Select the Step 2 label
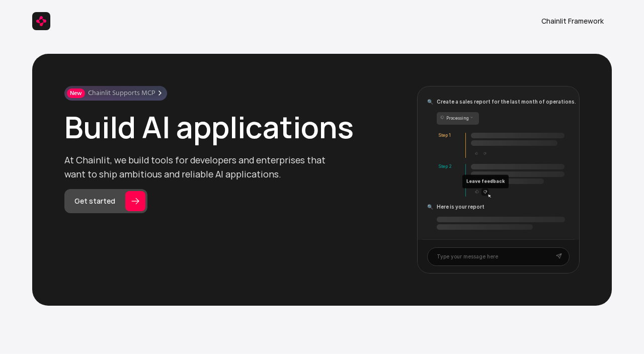The image size is (644, 362). click(445, 166)
